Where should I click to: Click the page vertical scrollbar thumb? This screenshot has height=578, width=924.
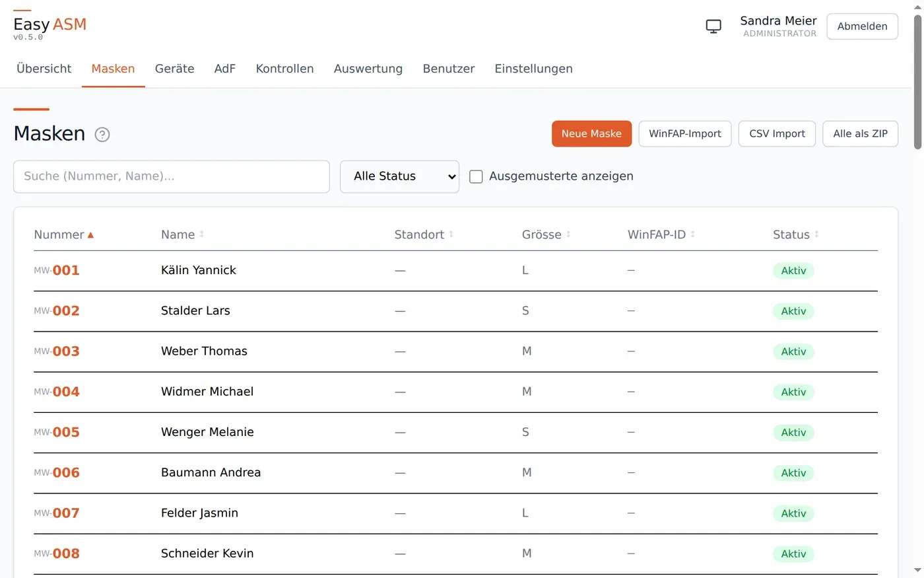pyautogui.click(x=917, y=83)
